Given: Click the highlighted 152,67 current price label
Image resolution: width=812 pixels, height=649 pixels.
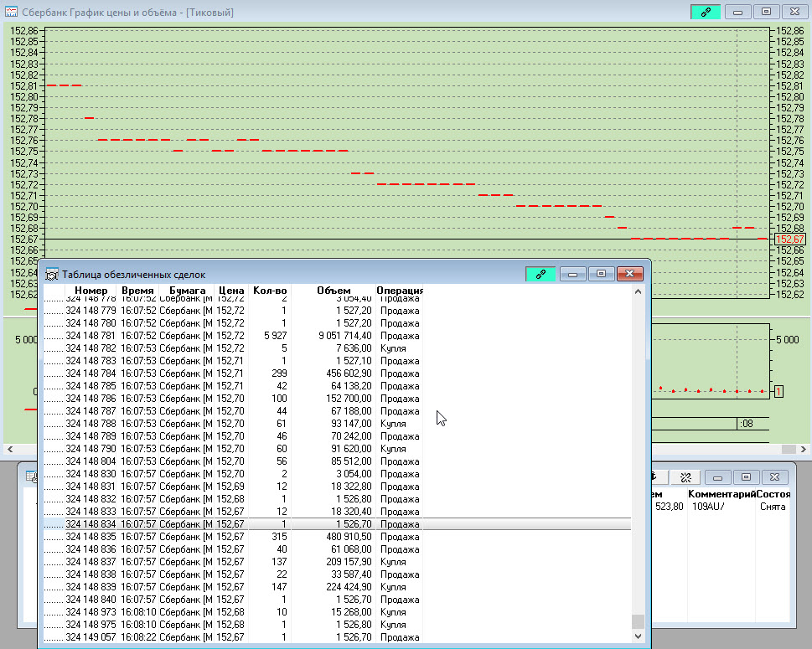Looking at the screenshot, I should coord(790,240).
